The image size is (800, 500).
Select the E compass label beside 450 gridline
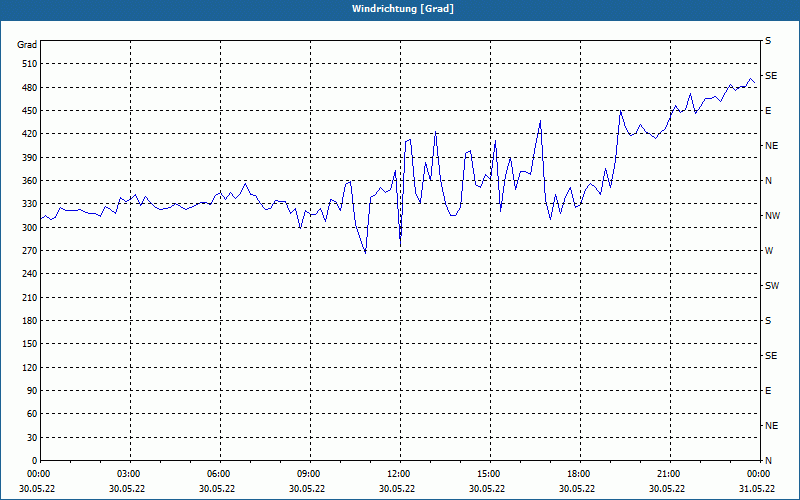point(768,111)
